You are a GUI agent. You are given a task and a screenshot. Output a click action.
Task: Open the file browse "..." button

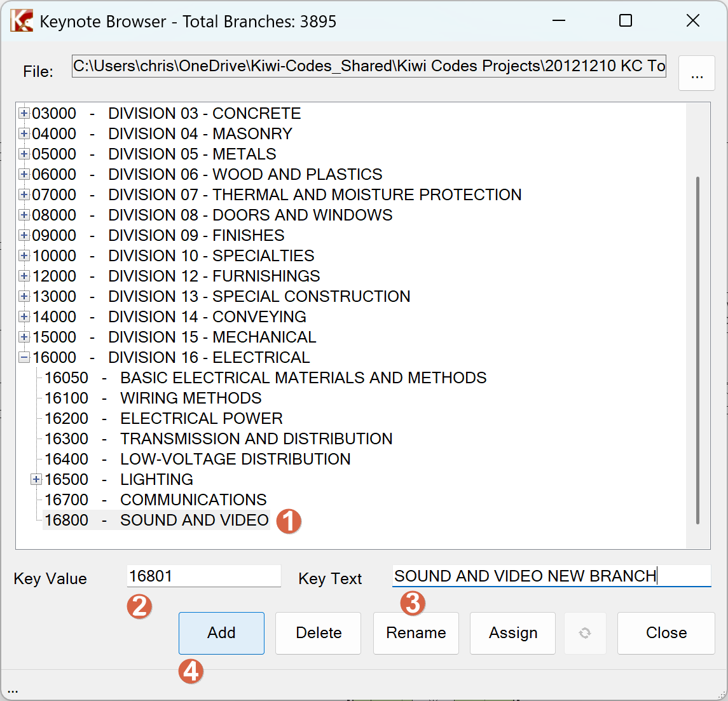(x=697, y=73)
